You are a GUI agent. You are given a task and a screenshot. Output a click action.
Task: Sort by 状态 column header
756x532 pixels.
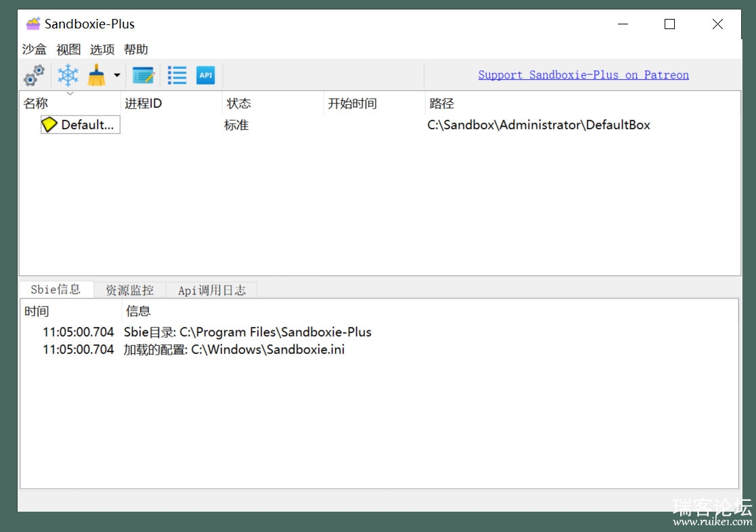pos(273,103)
